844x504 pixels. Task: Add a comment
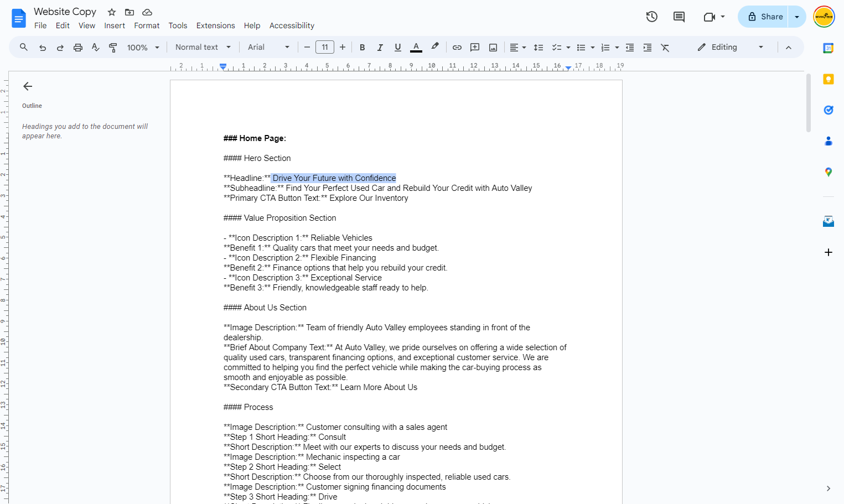(x=475, y=48)
